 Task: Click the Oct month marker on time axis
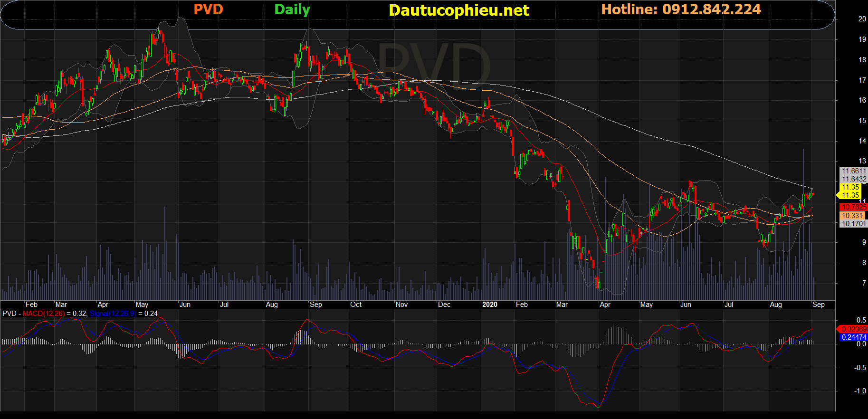click(356, 305)
